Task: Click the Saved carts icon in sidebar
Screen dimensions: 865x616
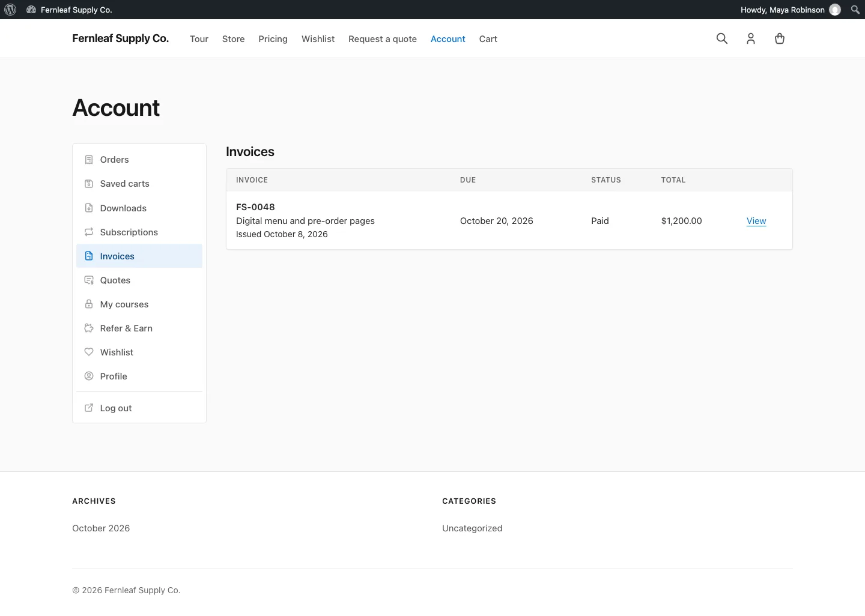Action: pyautogui.click(x=89, y=184)
